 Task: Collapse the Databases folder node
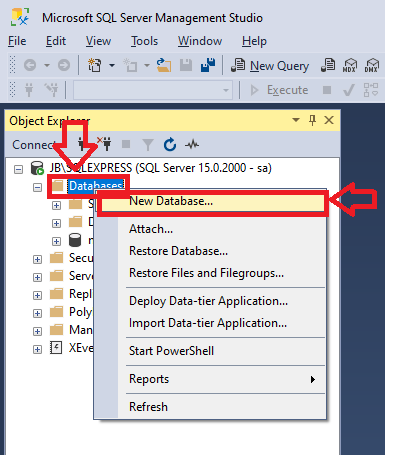click(37, 187)
